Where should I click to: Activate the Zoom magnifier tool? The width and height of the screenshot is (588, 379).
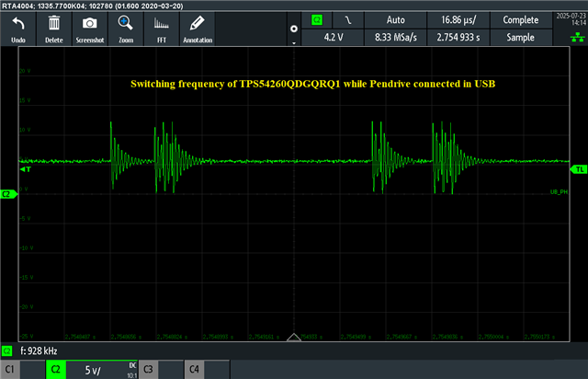(126, 29)
